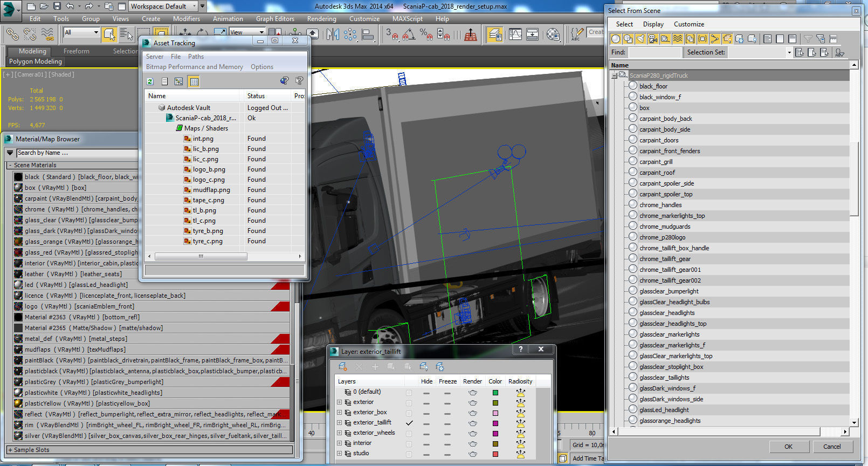
Task: Click the exterior_taillift layer color swatch
Action: coord(495,423)
